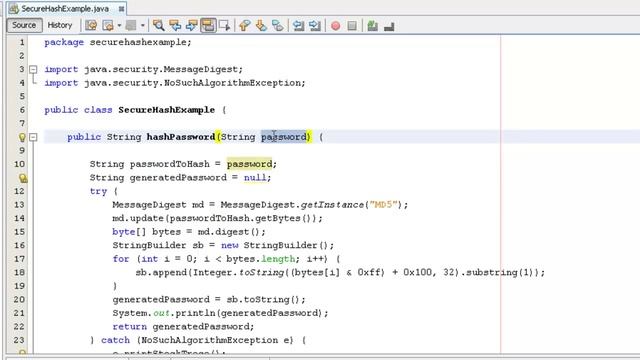Switch to the Source view
The height and width of the screenshot is (360, 640).
(24, 25)
